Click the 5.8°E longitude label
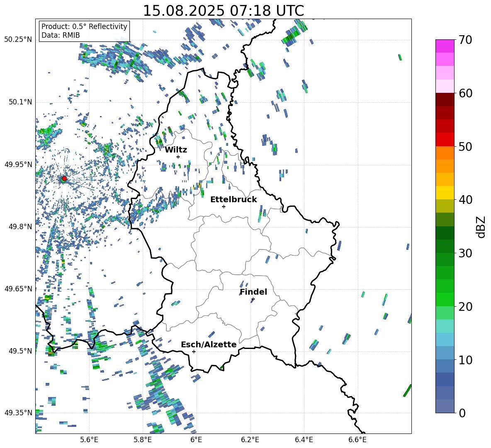The image size is (491, 448). click(143, 440)
